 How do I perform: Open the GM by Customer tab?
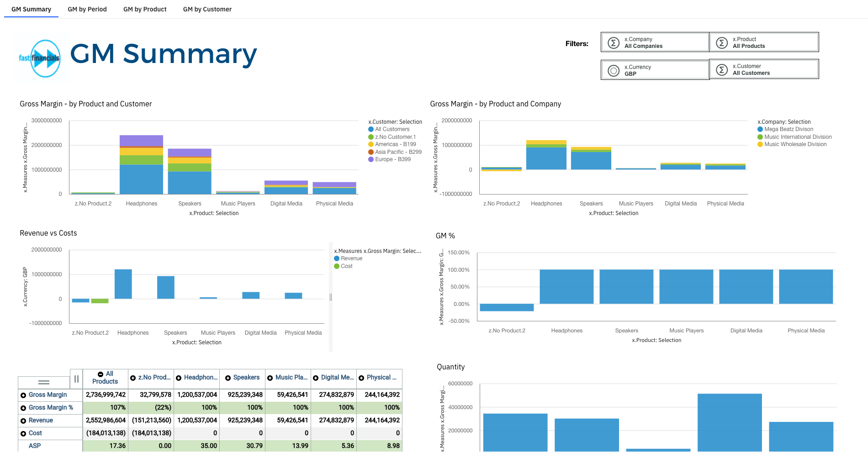[207, 9]
